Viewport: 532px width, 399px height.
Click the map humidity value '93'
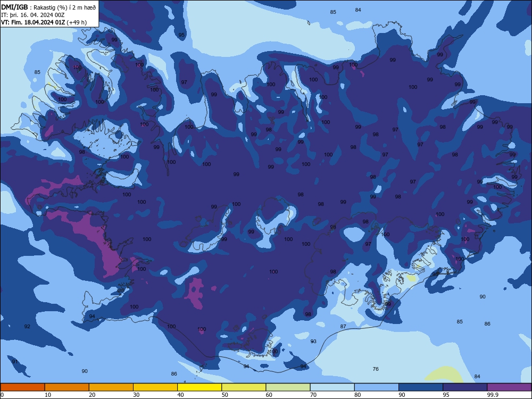pos(313,342)
